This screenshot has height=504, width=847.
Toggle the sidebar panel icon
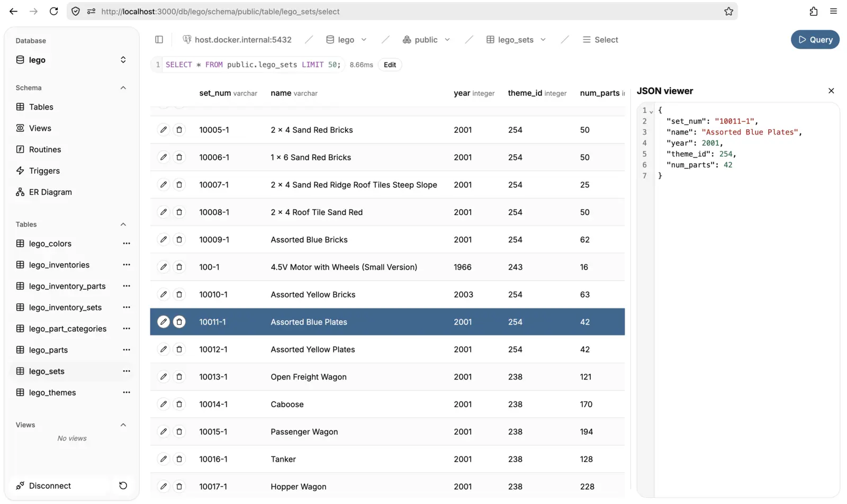(159, 40)
